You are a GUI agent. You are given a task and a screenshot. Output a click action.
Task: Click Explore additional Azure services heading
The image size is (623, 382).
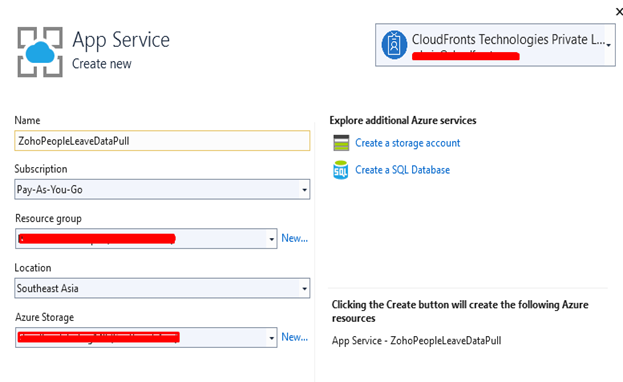pyautogui.click(x=403, y=120)
